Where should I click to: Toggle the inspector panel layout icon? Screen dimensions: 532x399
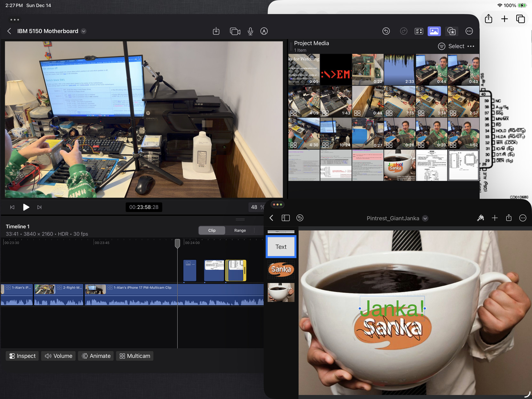click(x=419, y=31)
